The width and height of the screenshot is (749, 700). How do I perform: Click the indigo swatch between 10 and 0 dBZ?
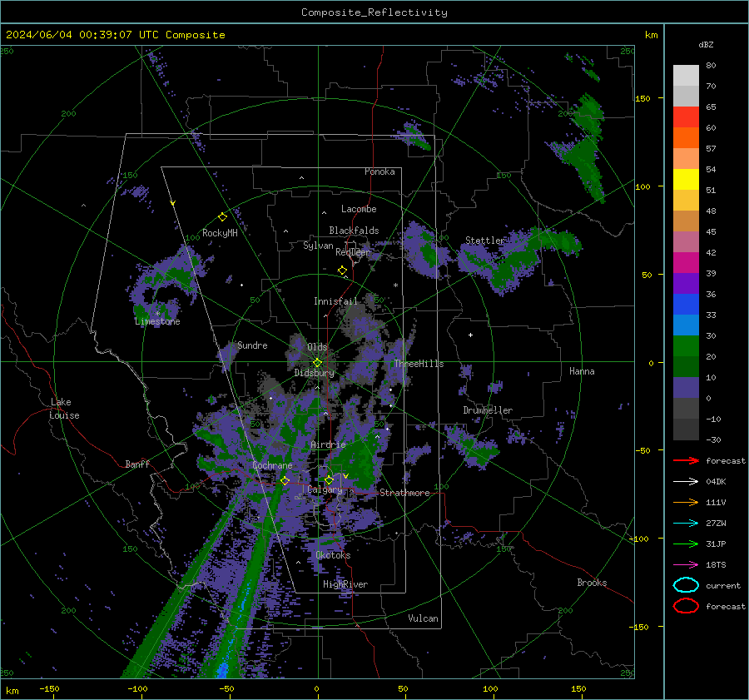[x=686, y=388]
